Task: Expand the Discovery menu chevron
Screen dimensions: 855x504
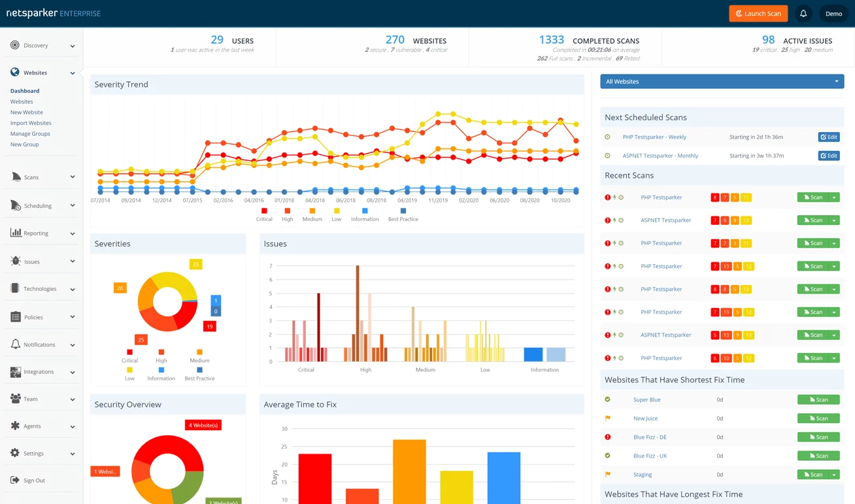Action: (73, 46)
